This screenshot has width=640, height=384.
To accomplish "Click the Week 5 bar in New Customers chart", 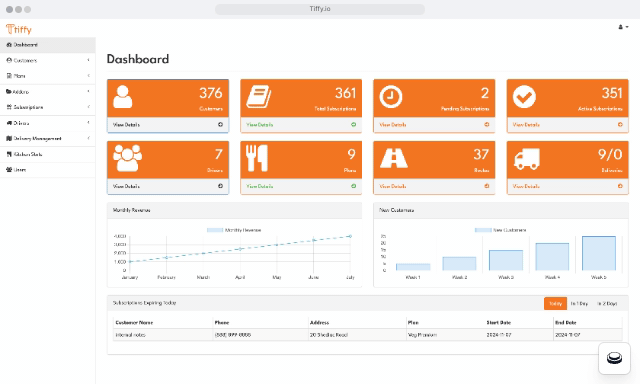I will point(599,253).
